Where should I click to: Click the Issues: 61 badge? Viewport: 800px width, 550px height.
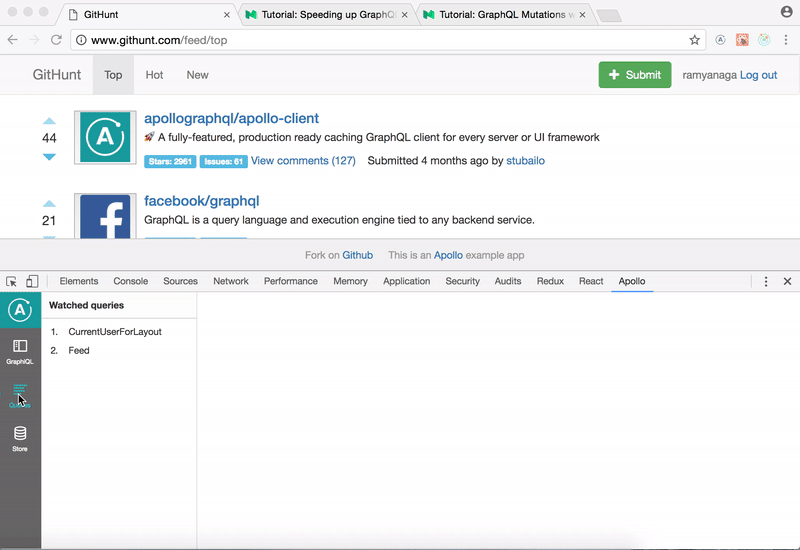click(223, 162)
